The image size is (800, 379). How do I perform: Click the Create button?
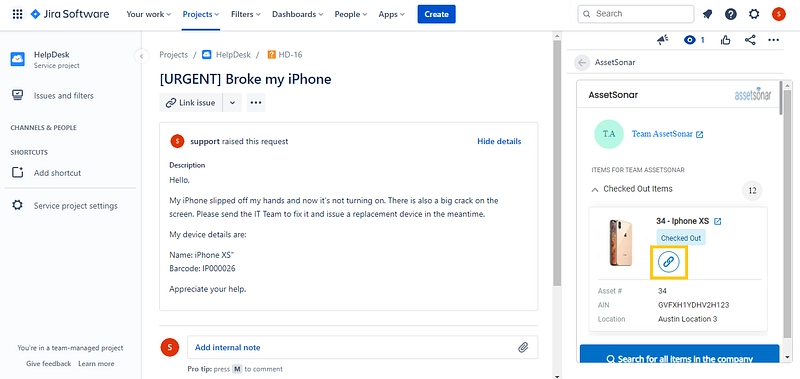(436, 14)
